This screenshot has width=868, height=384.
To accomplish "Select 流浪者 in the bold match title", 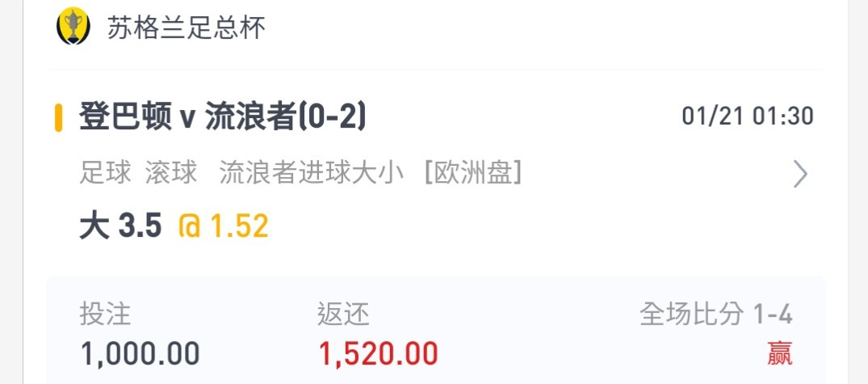I will coord(250,117).
